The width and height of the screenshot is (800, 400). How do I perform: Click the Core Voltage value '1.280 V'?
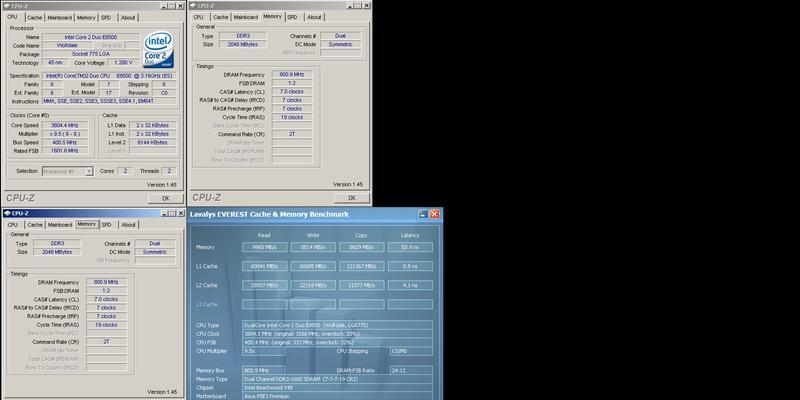click(123, 63)
